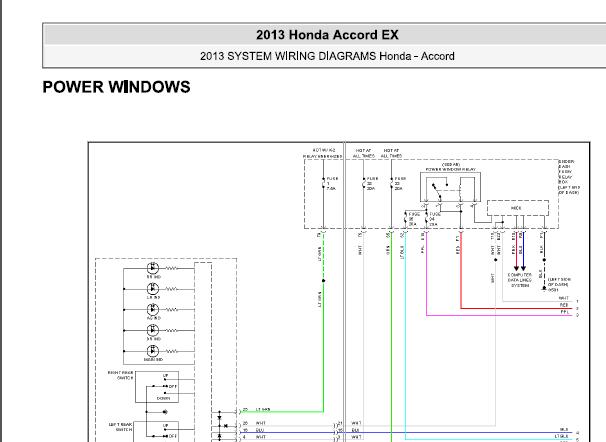This screenshot has height=442, width=606.
Task: Click the "BLU" label at blue wire's right end
Action: tap(564, 430)
